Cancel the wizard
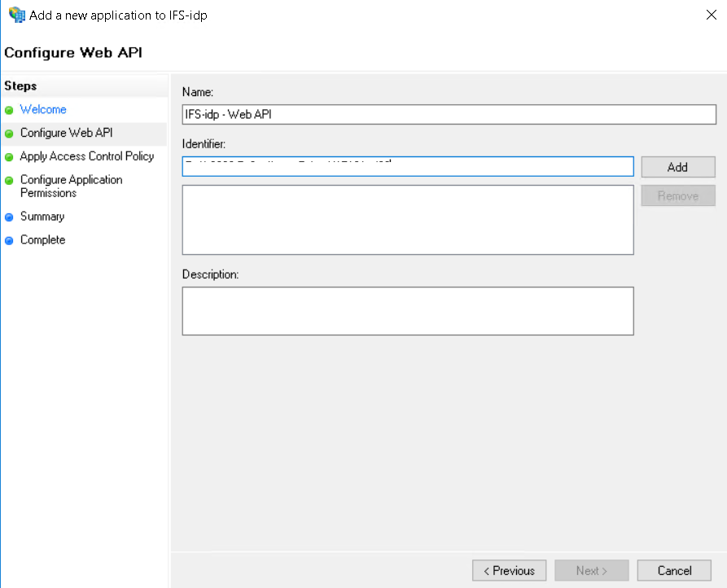This screenshot has height=588, width=727. pyautogui.click(x=674, y=570)
